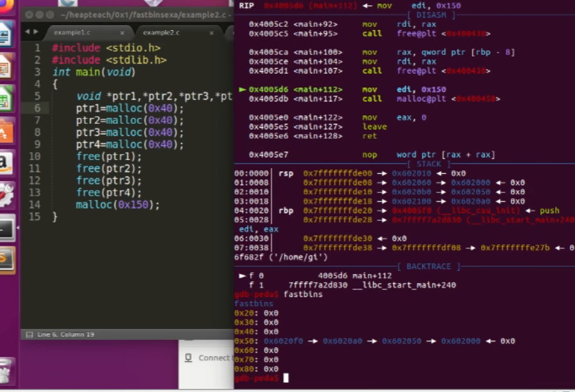
Task: Click line 14 malloc(0x150) in editor
Action: point(117,205)
